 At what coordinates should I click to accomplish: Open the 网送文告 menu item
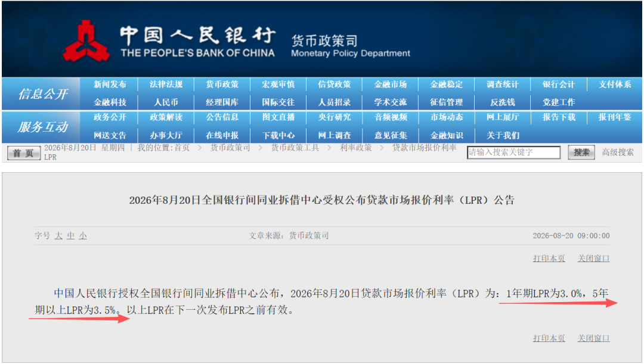pos(110,135)
